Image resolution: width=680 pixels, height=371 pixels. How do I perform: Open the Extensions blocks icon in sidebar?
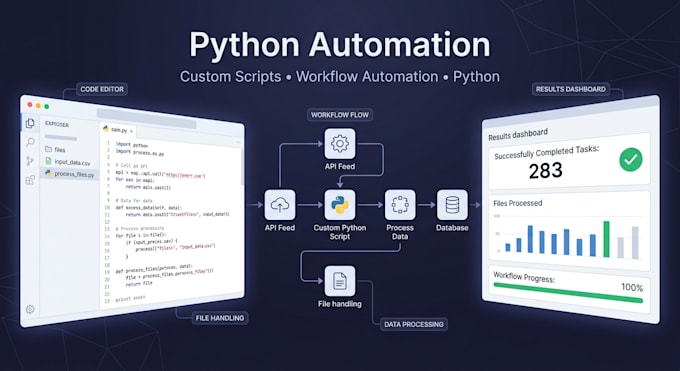click(30, 180)
